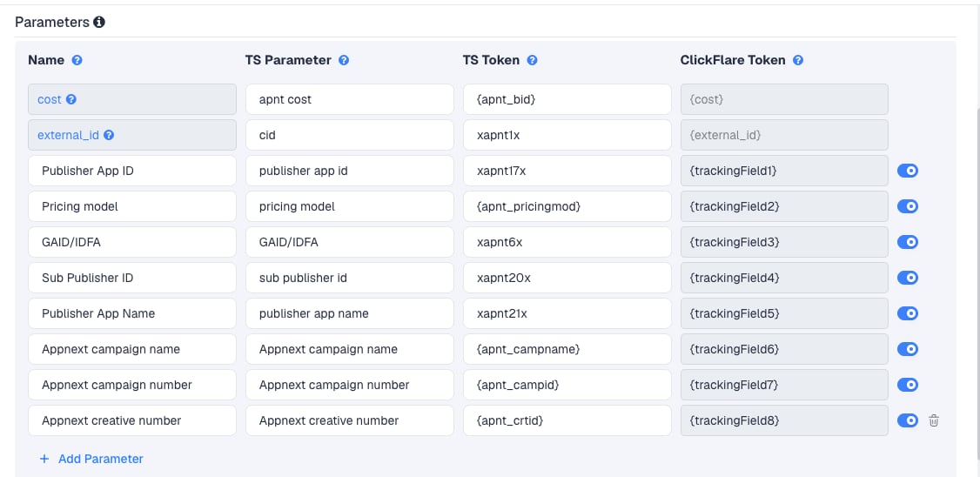Click the help icon next to Name column

click(x=77, y=61)
